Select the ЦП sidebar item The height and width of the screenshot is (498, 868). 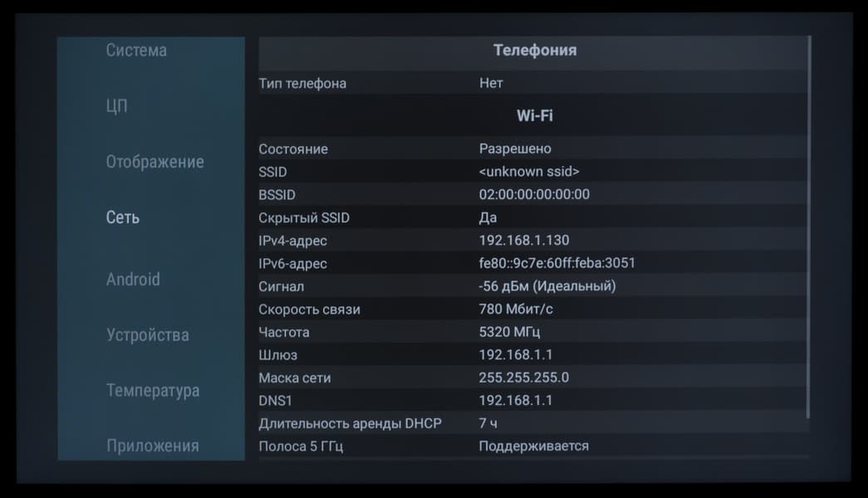coord(117,106)
